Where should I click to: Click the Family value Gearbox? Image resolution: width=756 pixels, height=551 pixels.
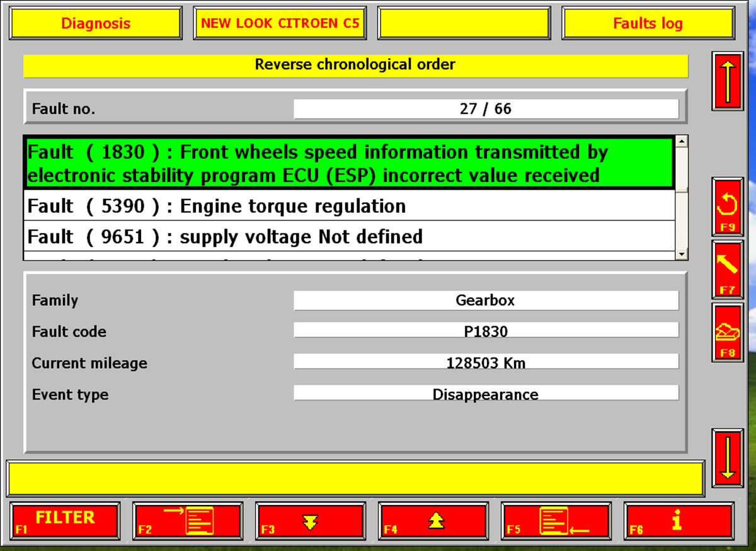(x=486, y=300)
